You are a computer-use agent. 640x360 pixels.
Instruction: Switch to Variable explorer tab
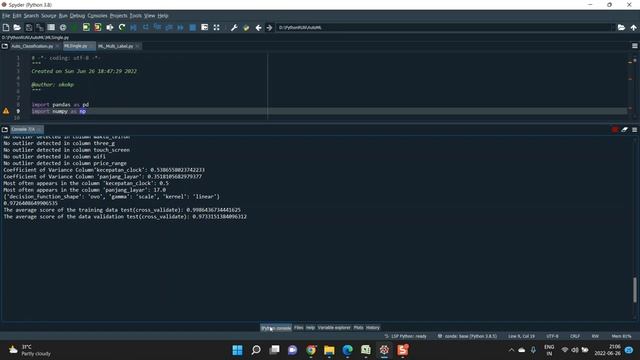click(334, 327)
